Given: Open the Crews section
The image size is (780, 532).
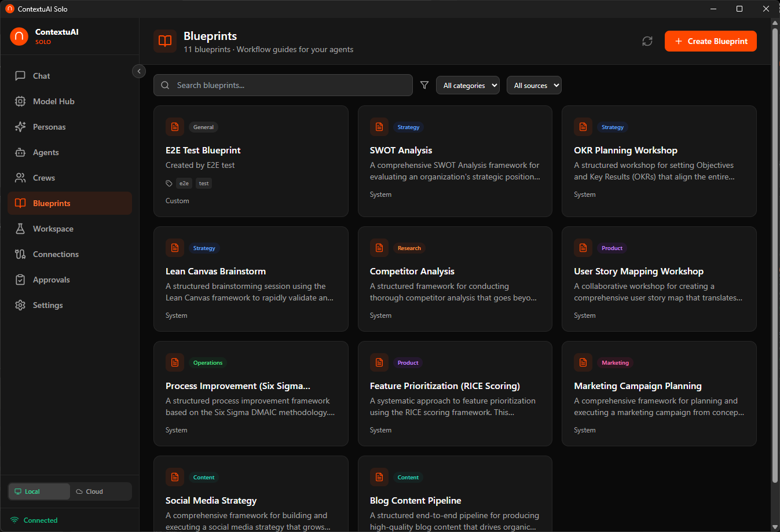Looking at the screenshot, I should [x=44, y=178].
